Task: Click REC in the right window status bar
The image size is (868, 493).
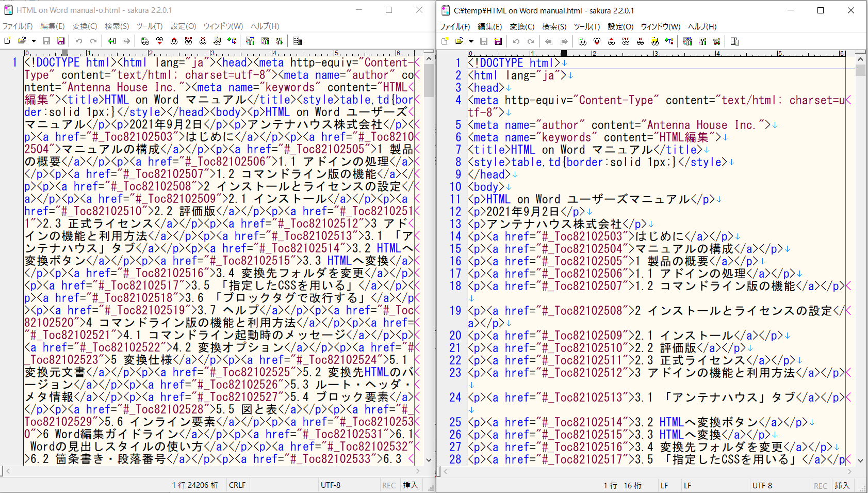Action: click(821, 485)
